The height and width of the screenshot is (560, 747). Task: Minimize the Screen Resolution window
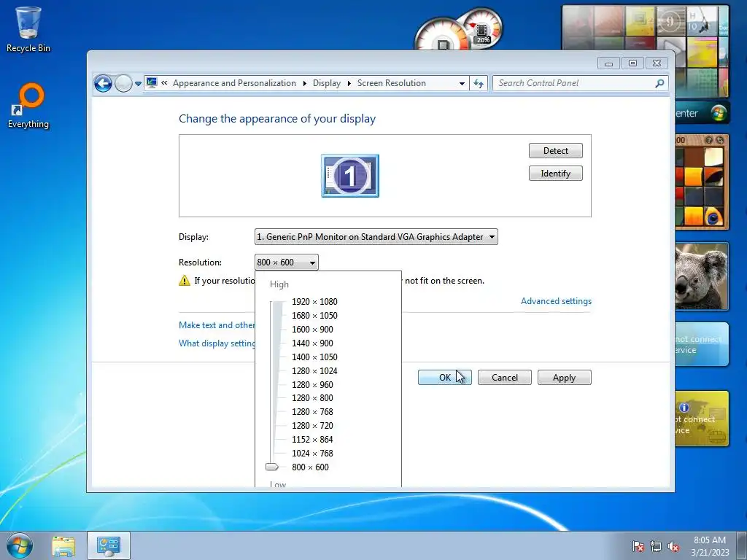coord(608,63)
